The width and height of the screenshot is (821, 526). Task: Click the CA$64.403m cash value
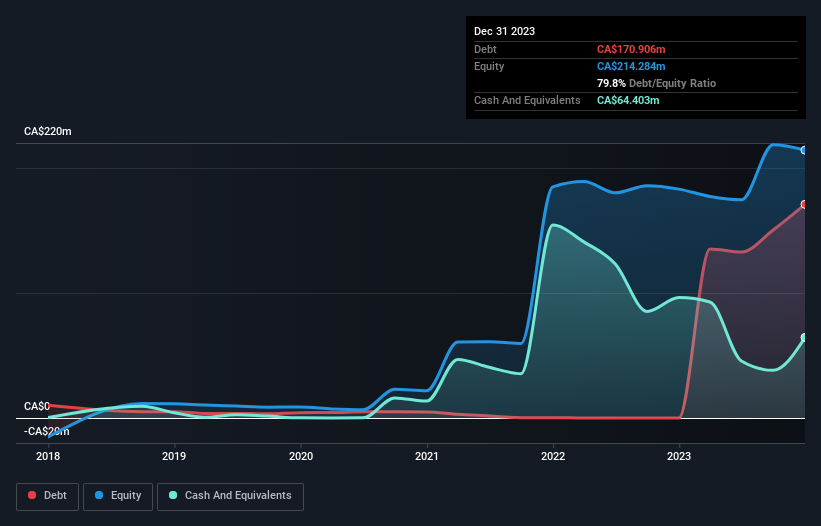point(628,100)
